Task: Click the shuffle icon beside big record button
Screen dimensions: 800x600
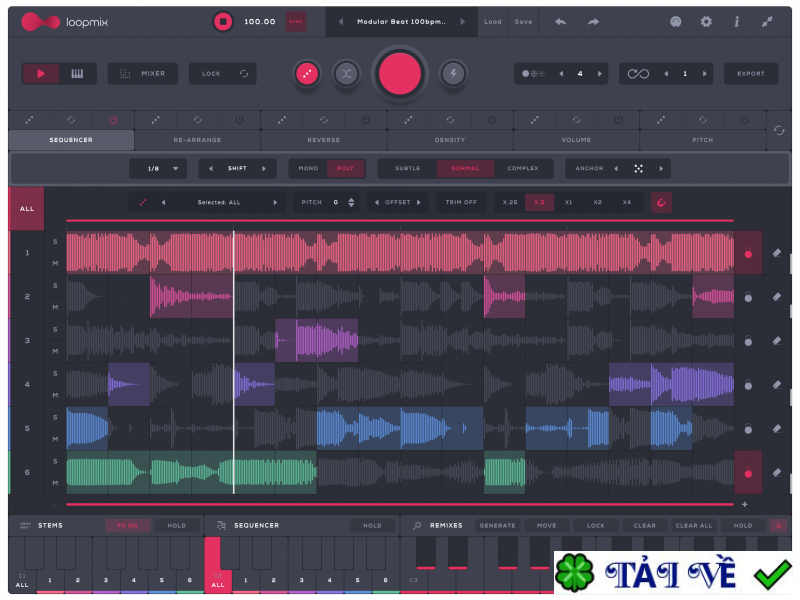Action: point(346,73)
